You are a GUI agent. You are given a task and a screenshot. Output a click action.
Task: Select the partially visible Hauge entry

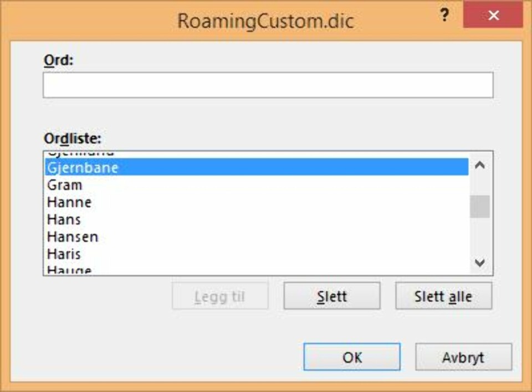click(x=69, y=270)
